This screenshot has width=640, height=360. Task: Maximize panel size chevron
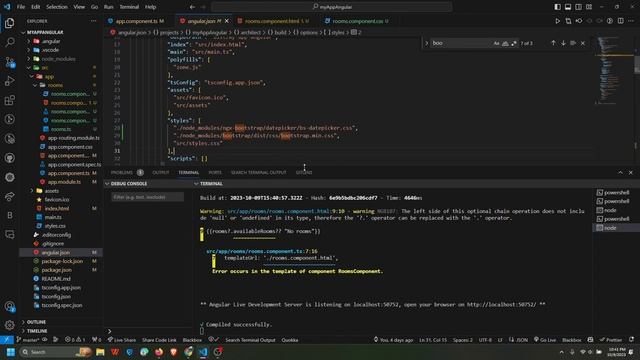620,173
